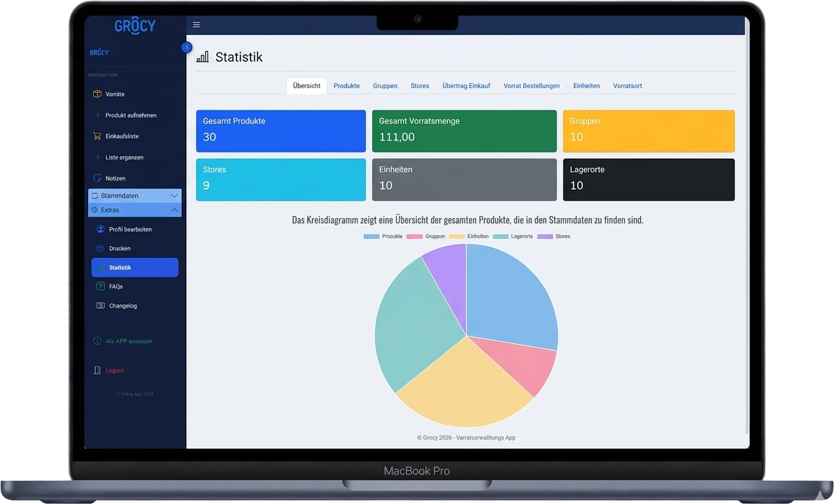The width and height of the screenshot is (834, 504).
Task: Click the Kreisdiagramm description text
Action: point(467,219)
